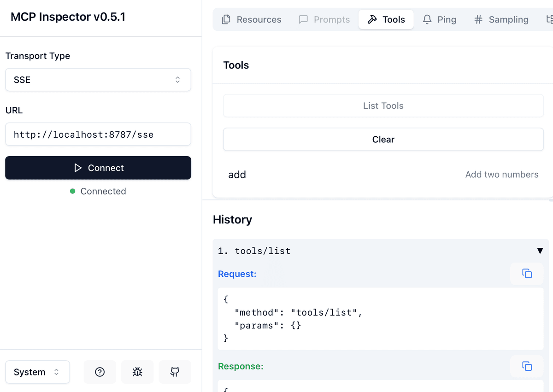Viewport: 553px width, 392px height.
Task: Select the add tool row
Action: [x=383, y=175]
